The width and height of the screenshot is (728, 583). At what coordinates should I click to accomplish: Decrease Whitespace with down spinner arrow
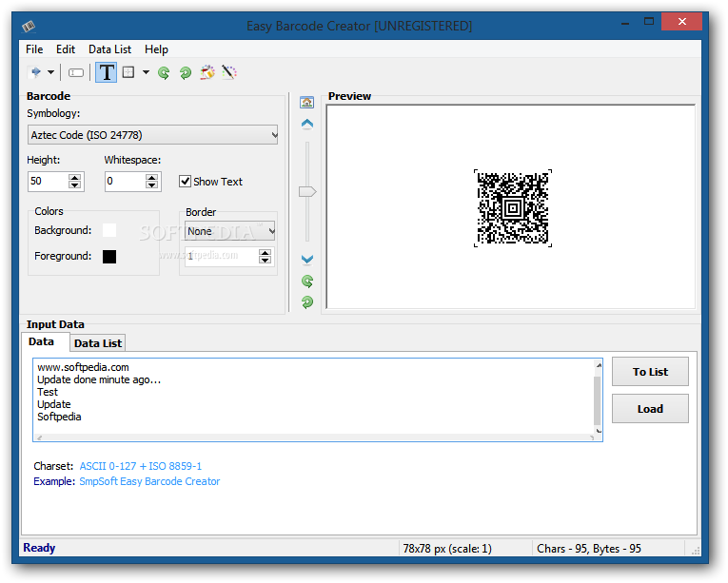[152, 185]
